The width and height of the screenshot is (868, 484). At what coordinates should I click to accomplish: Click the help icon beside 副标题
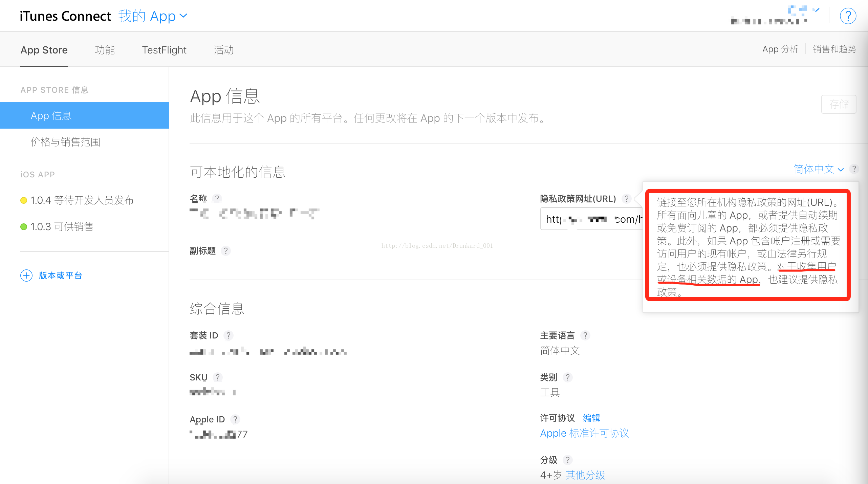click(226, 251)
